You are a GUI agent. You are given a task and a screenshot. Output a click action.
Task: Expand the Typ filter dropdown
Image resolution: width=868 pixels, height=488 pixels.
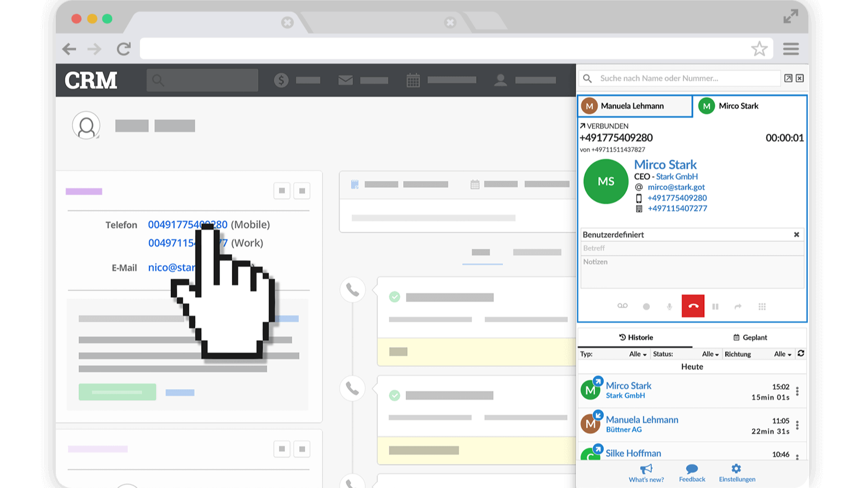pos(638,354)
